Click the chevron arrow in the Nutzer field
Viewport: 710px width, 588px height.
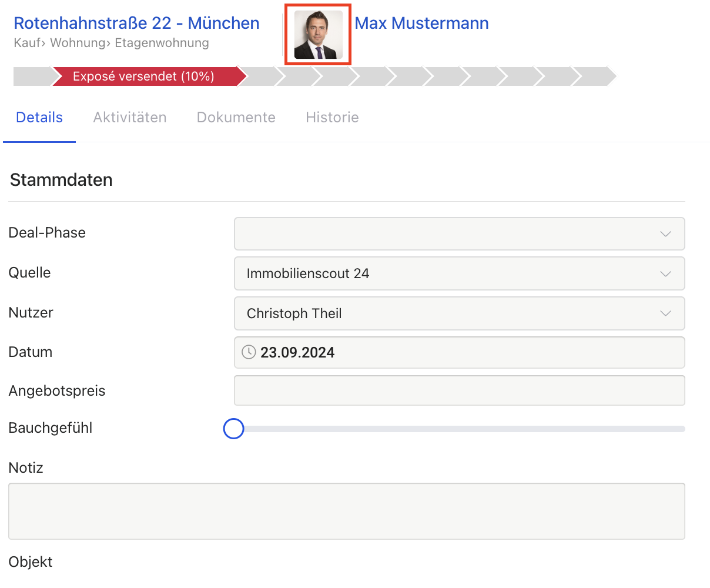(x=665, y=313)
